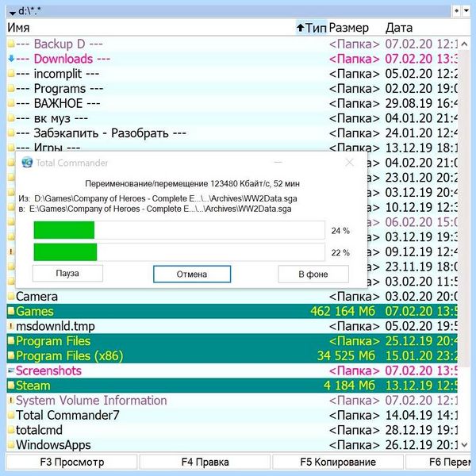This screenshot has width=476, height=476.
Task: Sort by the Тип column header
Action: 312,28
